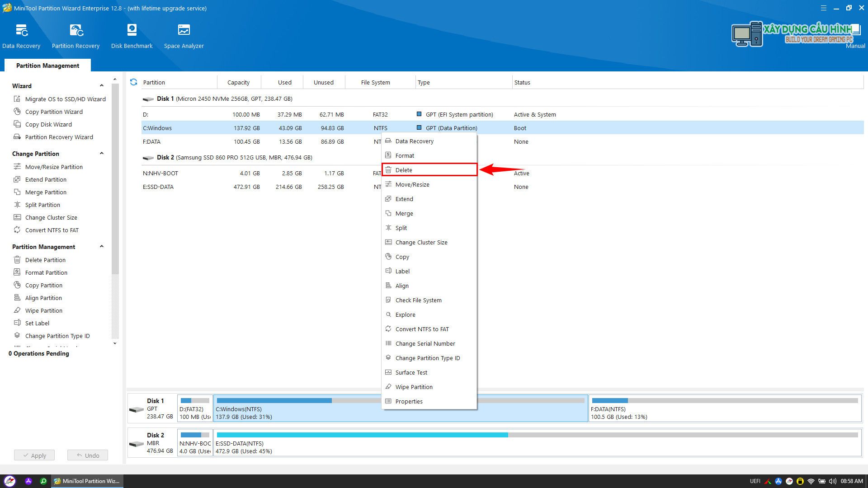Open the Data Recovery tool in top toolbar
The height and width of the screenshot is (488, 868).
(21, 36)
